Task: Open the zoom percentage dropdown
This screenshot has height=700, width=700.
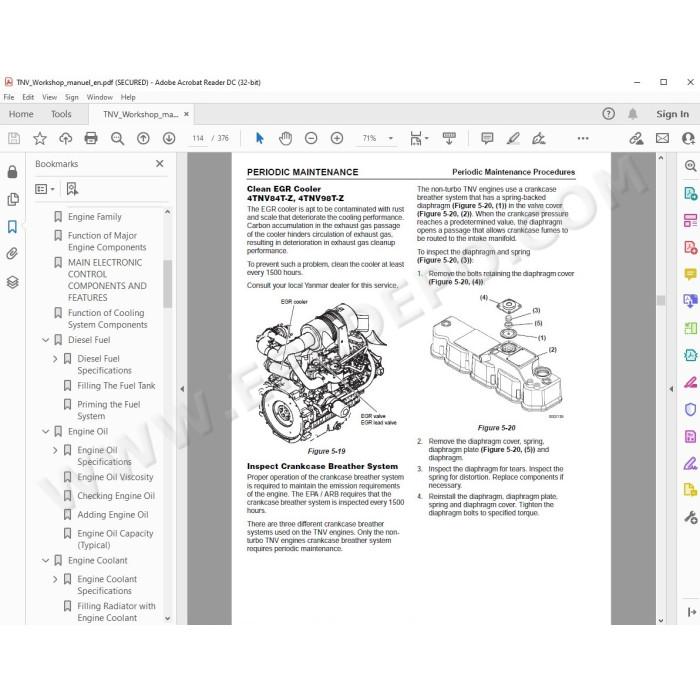Action: (391, 138)
